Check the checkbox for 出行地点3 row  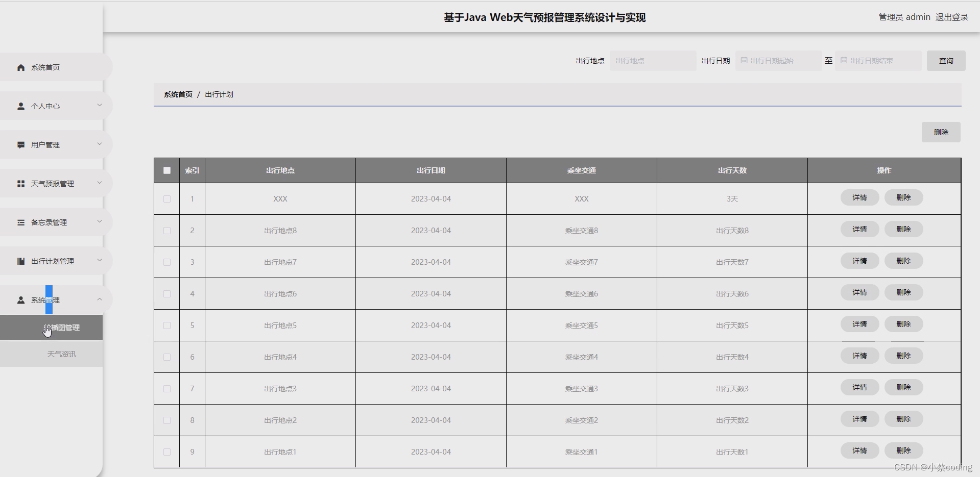pos(167,389)
